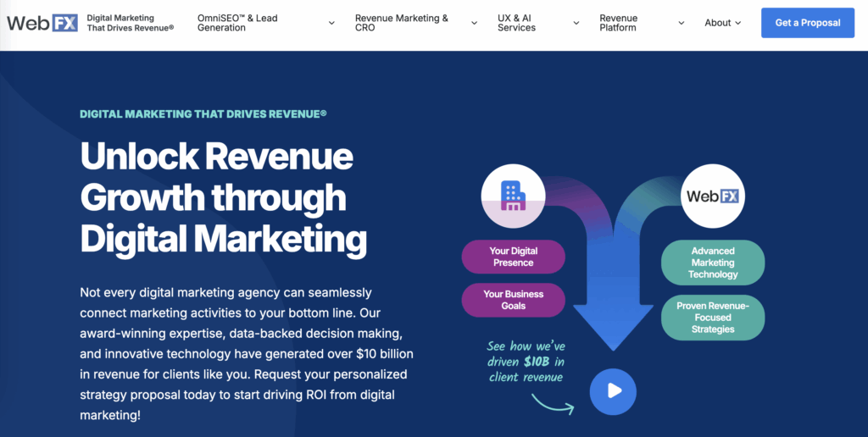Screen dimensions: 868x437
Task: Expand chevron next to About
Action: point(738,23)
